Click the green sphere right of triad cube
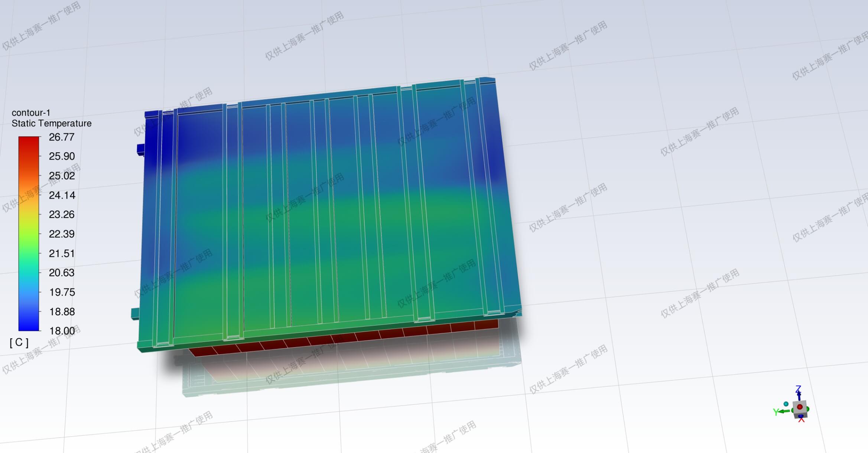Viewport: 868px width, 453px height. coord(807,409)
